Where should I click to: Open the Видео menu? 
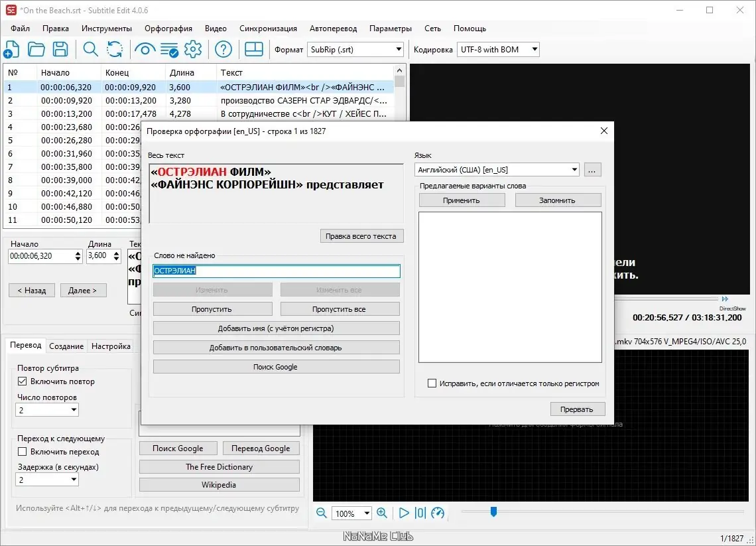(x=216, y=29)
